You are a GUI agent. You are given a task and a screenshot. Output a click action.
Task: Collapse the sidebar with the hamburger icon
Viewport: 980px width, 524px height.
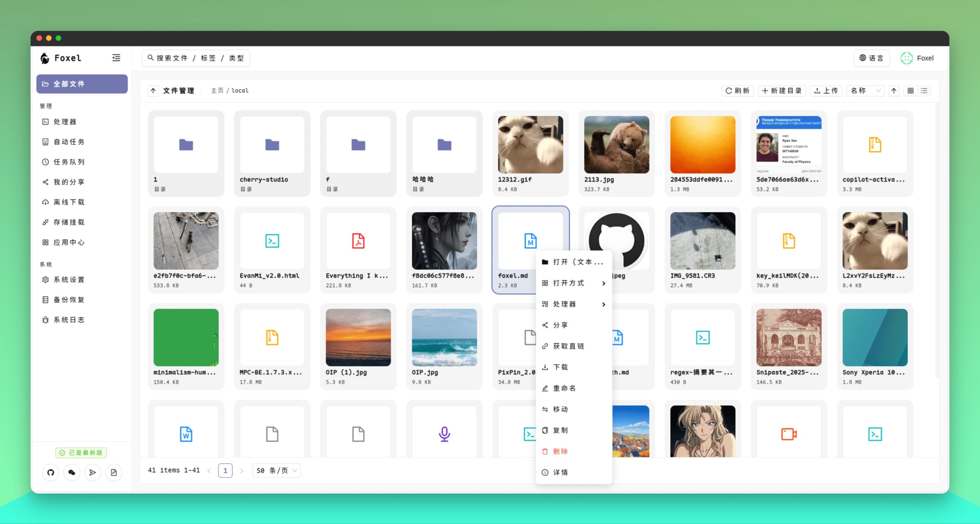116,57
